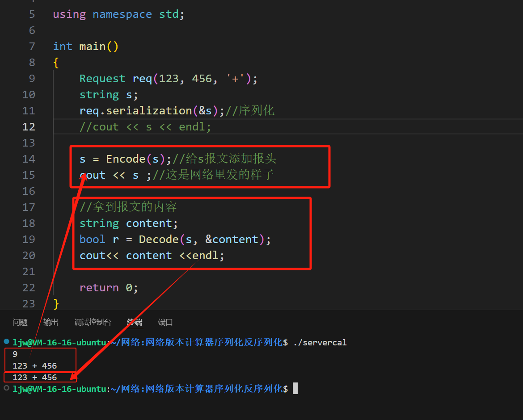The image size is (523, 420).
Task: Click line number 19 in the gutter
Action: (29, 239)
